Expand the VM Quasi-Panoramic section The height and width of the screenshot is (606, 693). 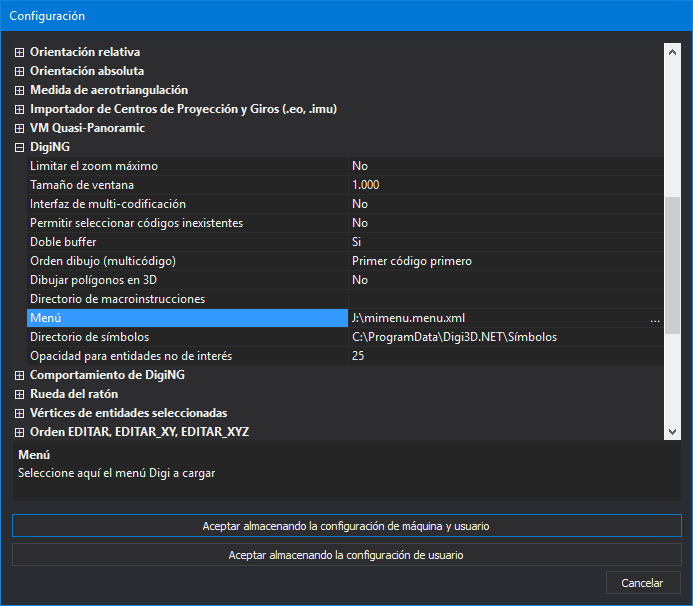pos(19,128)
